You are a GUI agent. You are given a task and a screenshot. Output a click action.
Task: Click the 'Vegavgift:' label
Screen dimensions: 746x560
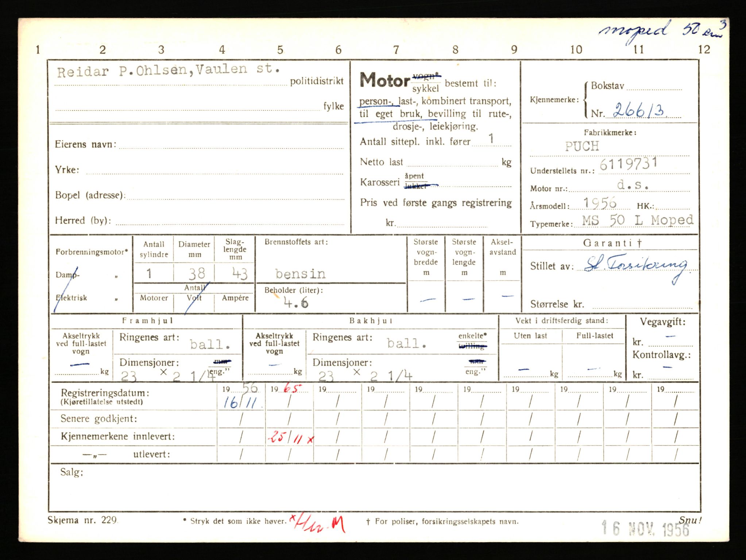pos(662,322)
